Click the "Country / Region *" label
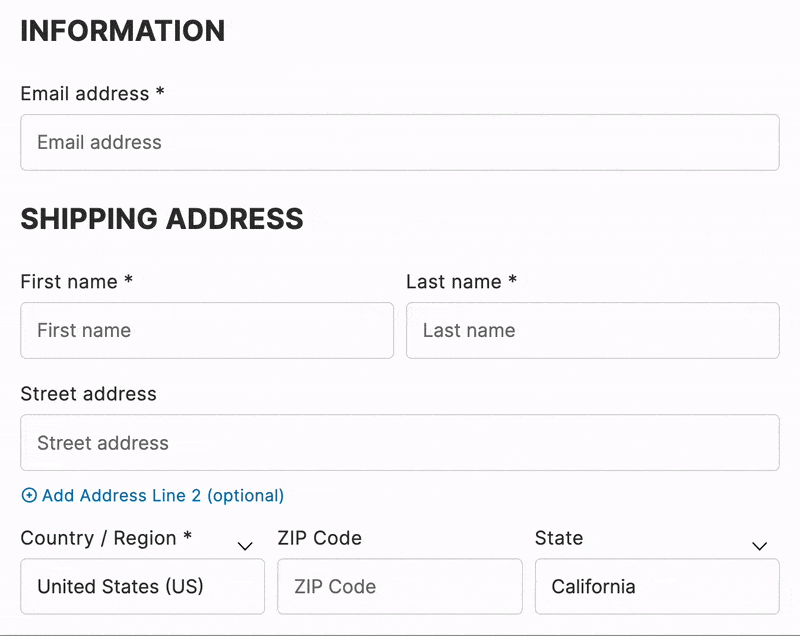Image resolution: width=800 pixels, height=636 pixels. [105, 538]
